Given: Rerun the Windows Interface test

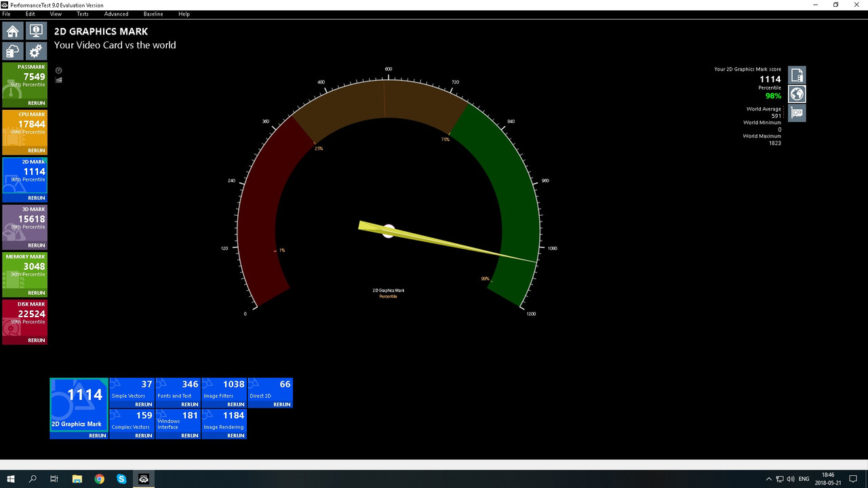Looking at the screenshot, I should 189,436.
